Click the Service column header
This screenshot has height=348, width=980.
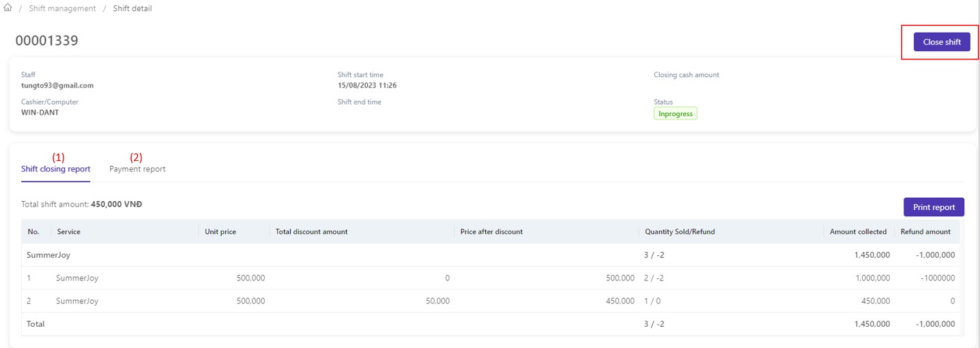coord(69,232)
